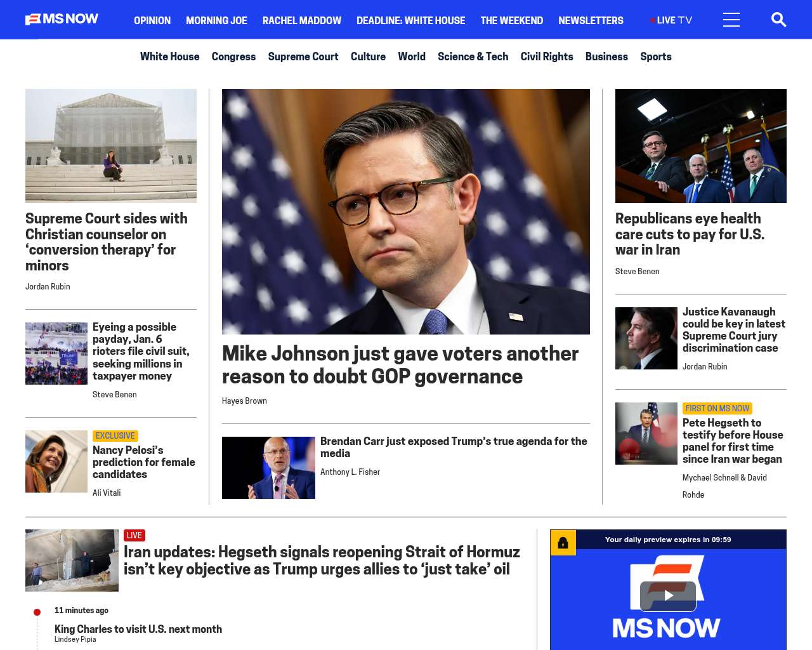
Task: Read Jan. 6 rioters civil suit story
Action: pos(141,351)
